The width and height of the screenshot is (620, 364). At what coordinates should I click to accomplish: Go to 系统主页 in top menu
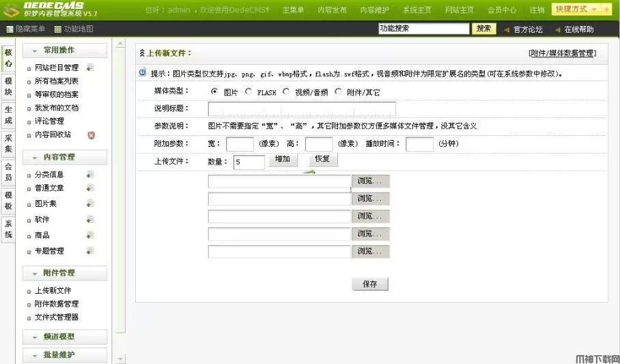coord(417,10)
